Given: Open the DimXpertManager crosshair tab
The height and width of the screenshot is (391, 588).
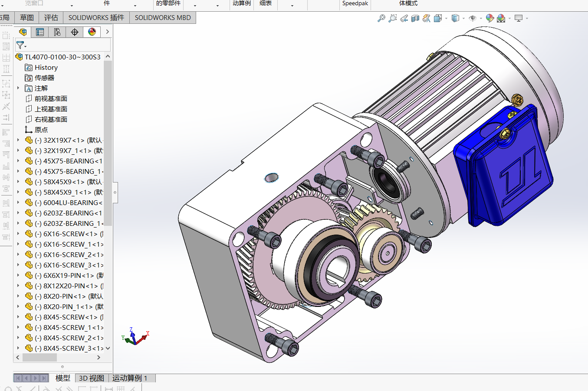Looking at the screenshot, I should tap(75, 32).
